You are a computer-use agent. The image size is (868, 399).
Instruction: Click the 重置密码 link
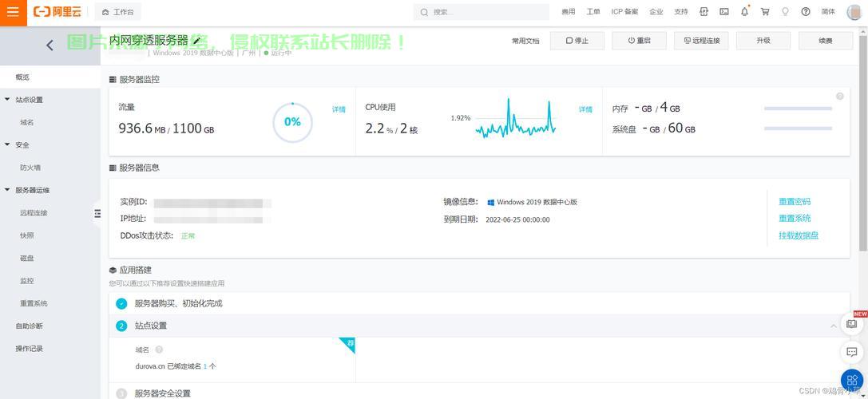pyautogui.click(x=794, y=202)
